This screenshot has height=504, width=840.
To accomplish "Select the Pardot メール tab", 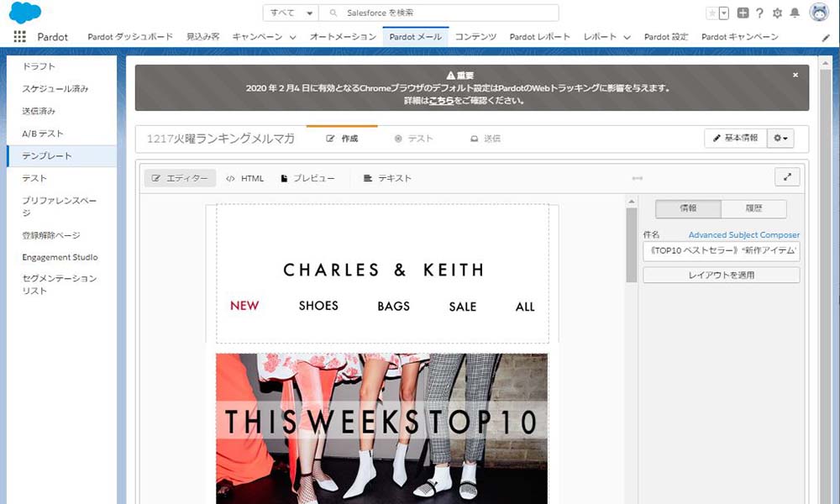I will 416,37.
